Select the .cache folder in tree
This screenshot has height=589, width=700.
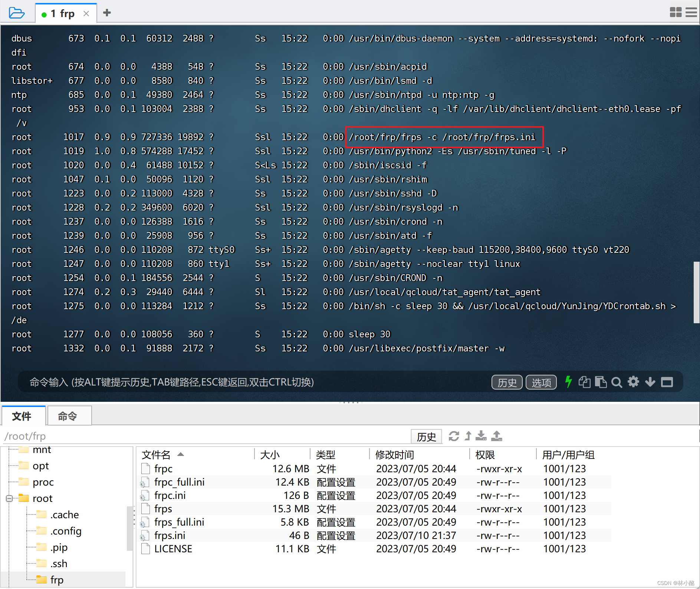click(x=65, y=515)
